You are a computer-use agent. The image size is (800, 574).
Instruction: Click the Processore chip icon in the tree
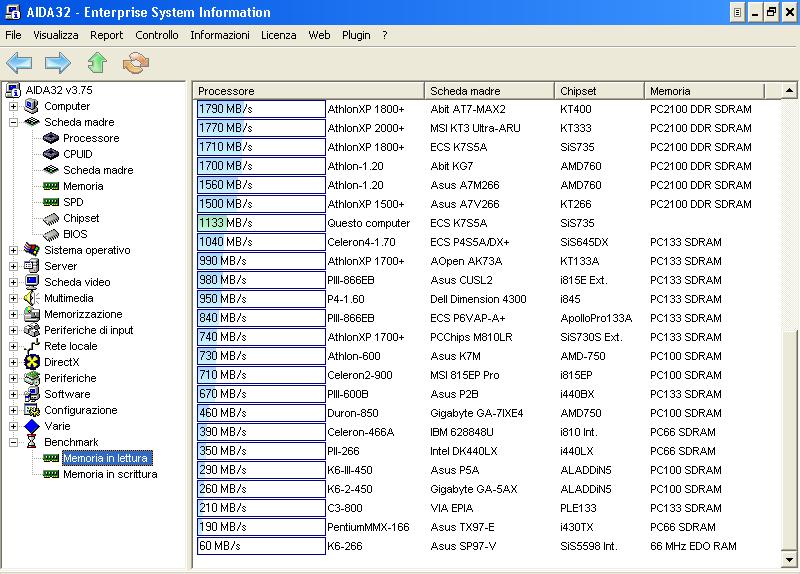51,138
